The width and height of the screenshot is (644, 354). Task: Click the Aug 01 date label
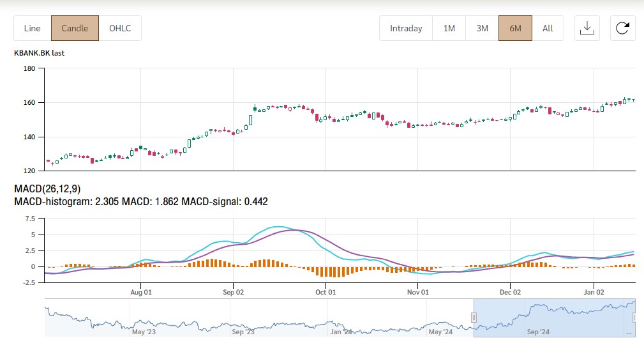pyautogui.click(x=141, y=292)
